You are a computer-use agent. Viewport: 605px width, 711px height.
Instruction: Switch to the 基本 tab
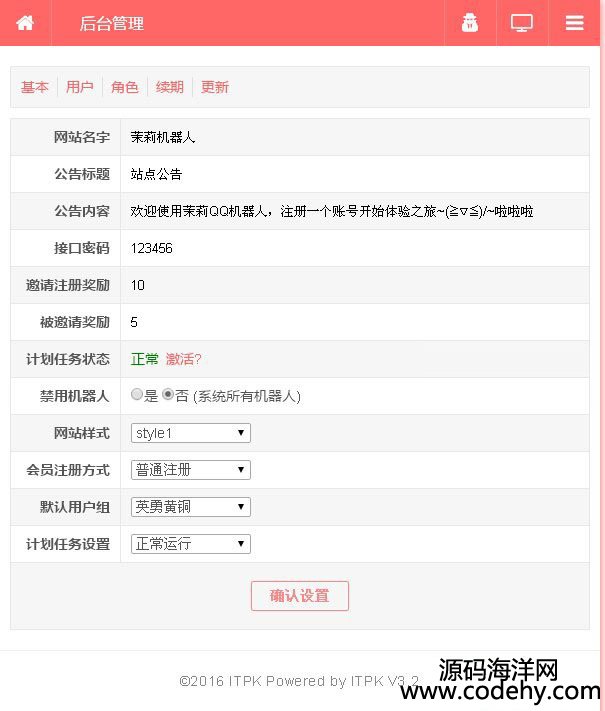[x=34, y=87]
